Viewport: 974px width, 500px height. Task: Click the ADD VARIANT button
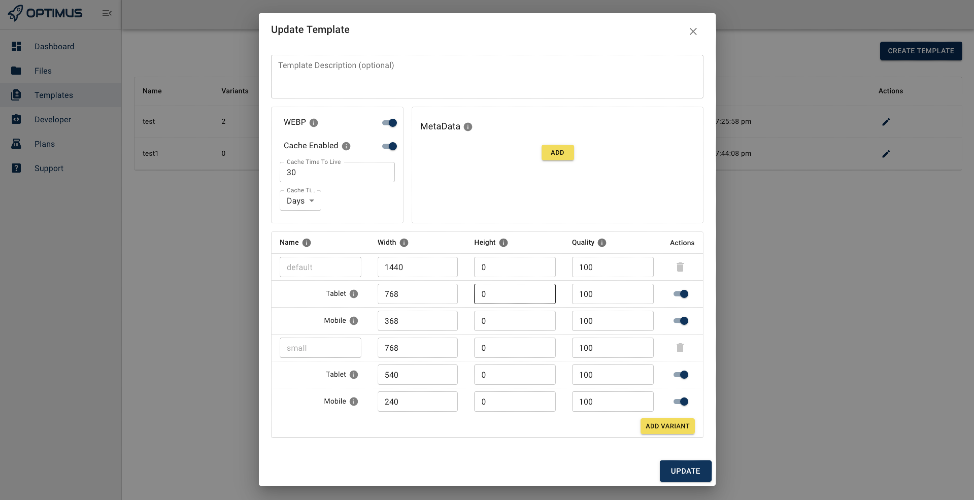click(667, 426)
